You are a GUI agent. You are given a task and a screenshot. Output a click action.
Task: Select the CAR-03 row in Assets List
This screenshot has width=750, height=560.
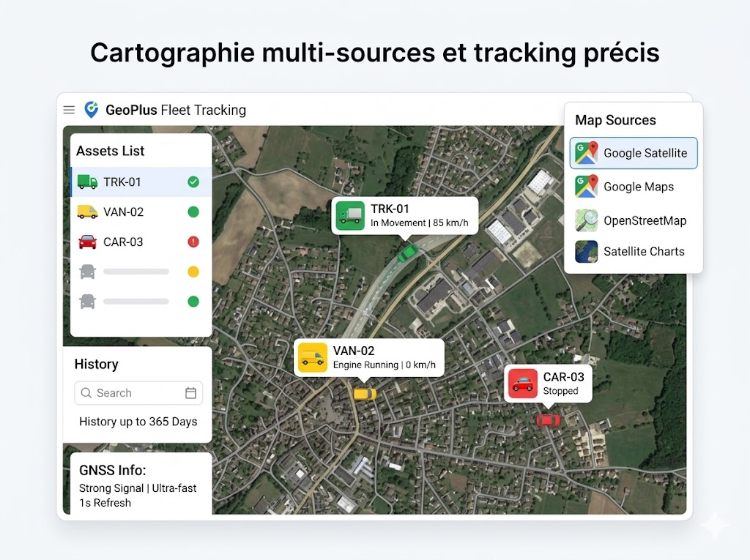tap(141, 242)
